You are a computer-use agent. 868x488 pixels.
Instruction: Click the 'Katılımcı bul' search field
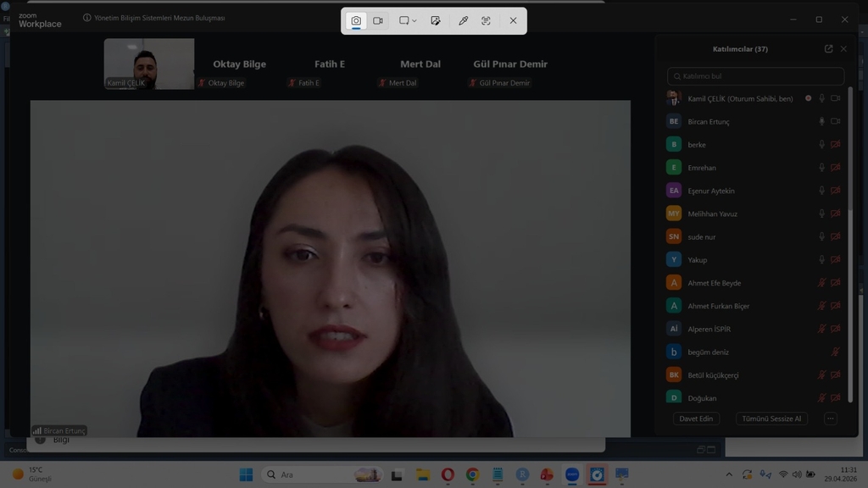click(x=754, y=76)
